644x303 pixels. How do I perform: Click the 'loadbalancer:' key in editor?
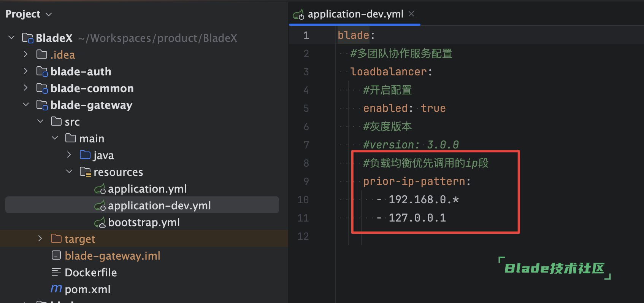point(391,72)
